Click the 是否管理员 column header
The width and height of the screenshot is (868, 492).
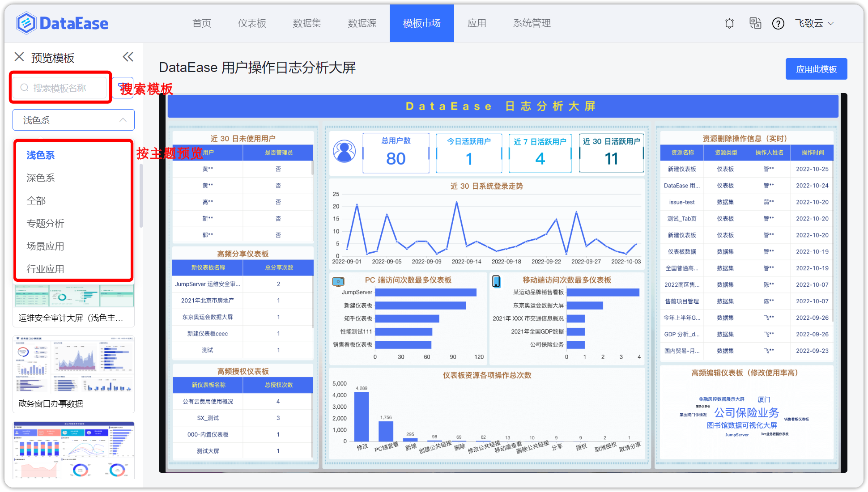(278, 153)
